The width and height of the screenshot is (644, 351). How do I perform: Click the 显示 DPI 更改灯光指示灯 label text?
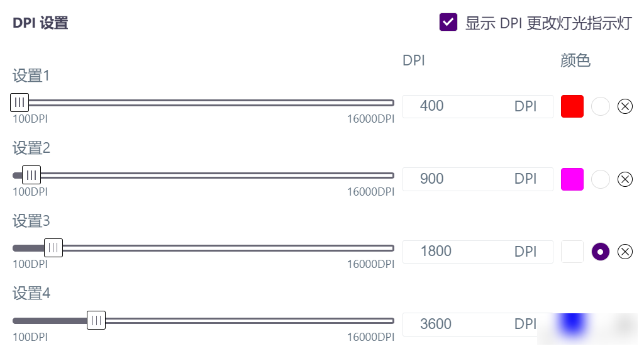(x=548, y=23)
